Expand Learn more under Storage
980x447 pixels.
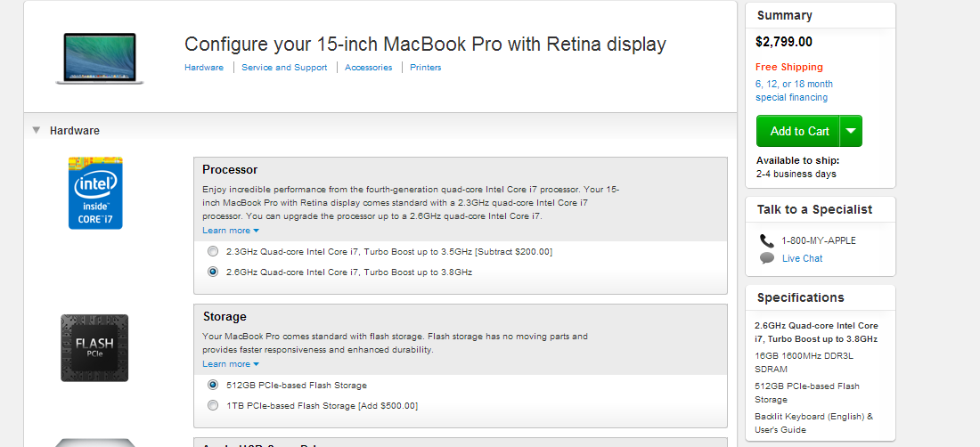coord(230,364)
